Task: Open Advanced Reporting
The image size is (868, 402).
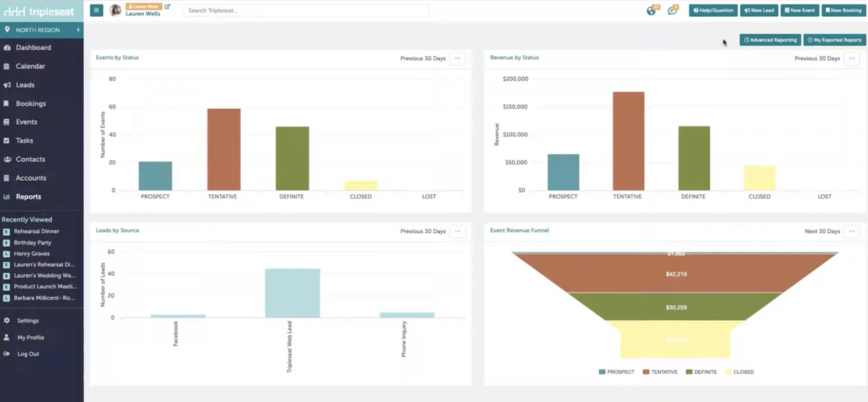Action: (x=770, y=40)
